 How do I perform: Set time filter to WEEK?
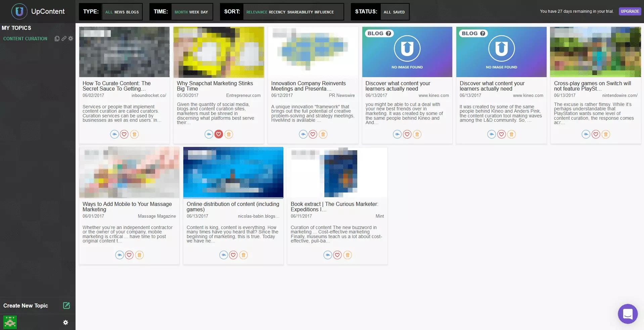pyautogui.click(x=194, y=12)
